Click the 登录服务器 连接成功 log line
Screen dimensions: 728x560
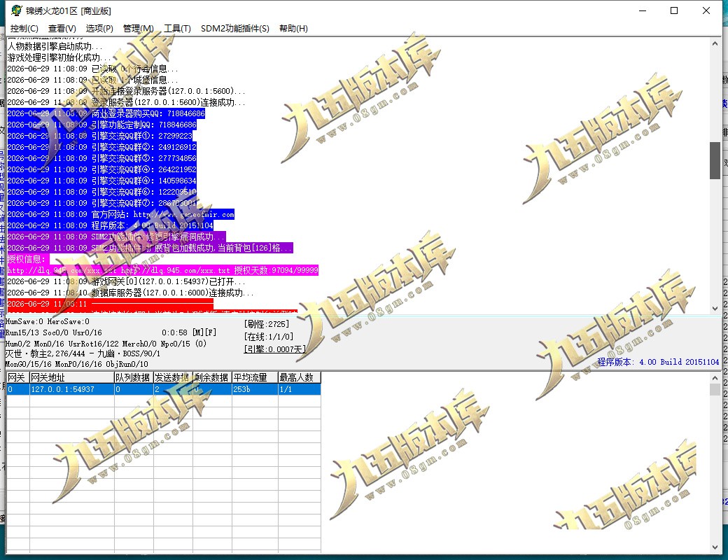coord(126,102)
